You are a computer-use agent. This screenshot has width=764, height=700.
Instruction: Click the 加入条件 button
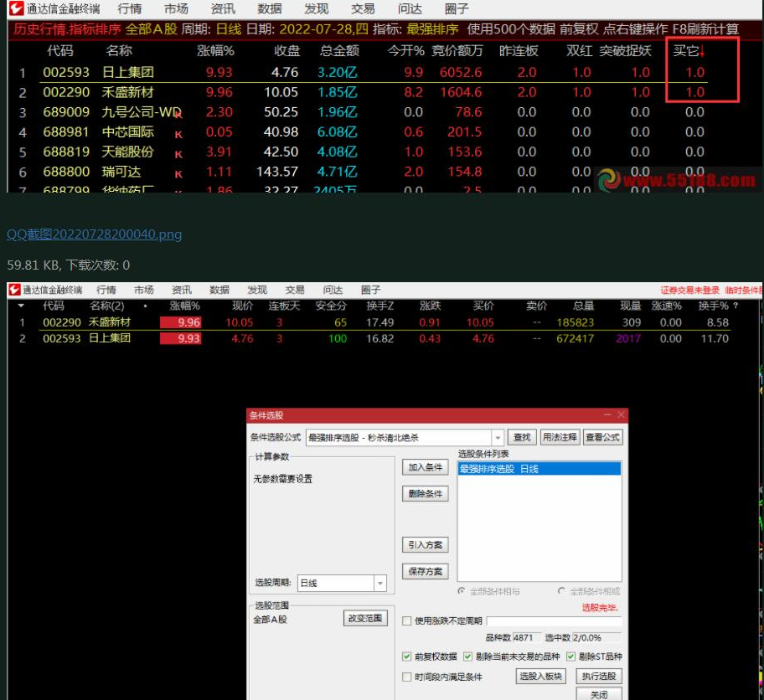tap(426, 467)
